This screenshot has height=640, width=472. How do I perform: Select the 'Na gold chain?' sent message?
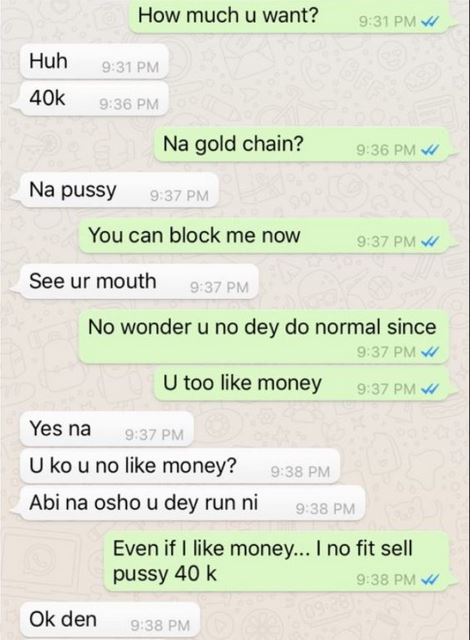click(x=301, y=145)
